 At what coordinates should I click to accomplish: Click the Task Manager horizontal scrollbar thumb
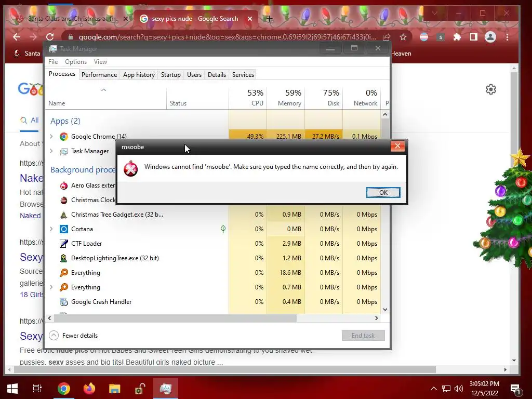(x=175, y=318)
